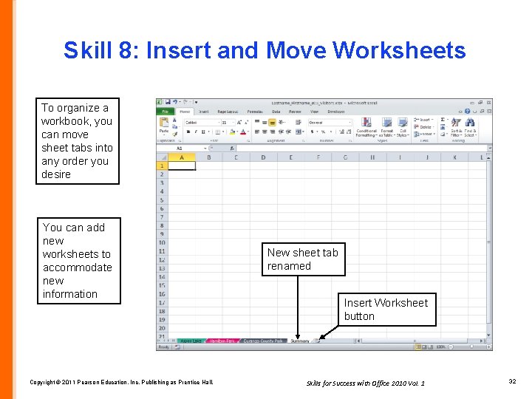Open the Name Box dropdown arrow
The width and height of the screenshot is (532, 399).
click(x=205, y=149)
